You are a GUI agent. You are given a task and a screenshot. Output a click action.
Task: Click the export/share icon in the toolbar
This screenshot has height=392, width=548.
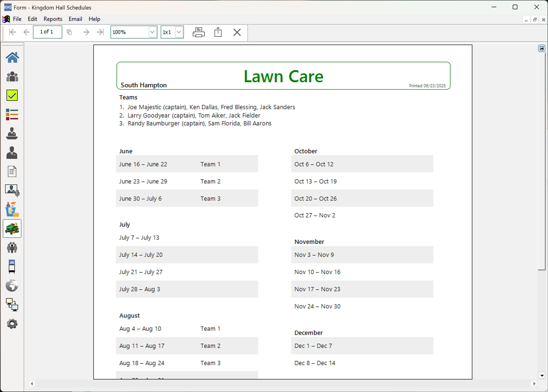[x=218, y=32]
